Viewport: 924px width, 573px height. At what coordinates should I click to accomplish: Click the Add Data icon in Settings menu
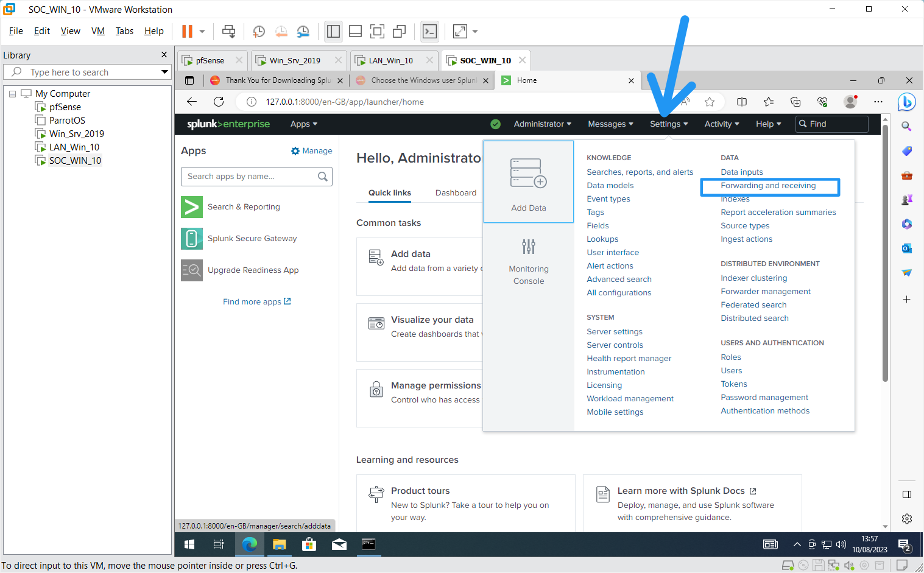529,182
